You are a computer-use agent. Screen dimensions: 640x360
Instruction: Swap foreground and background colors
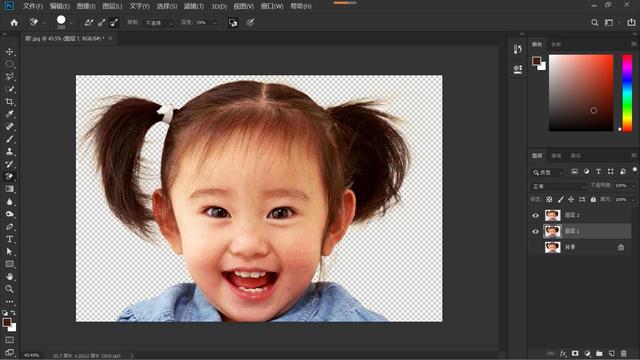coord(13,313)
